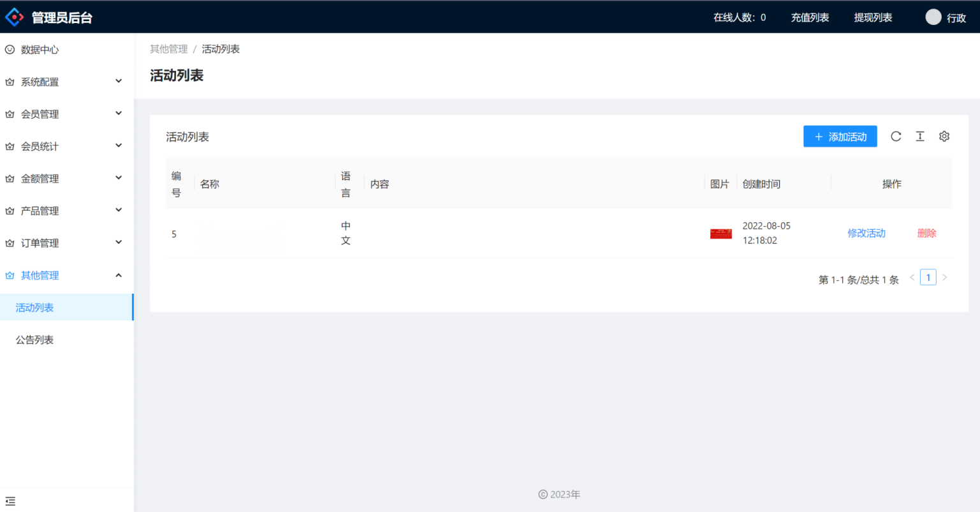The width and height of the screenshot is (980, 512).
Task: Click the red 删除 link
Action: pos(926,233)
